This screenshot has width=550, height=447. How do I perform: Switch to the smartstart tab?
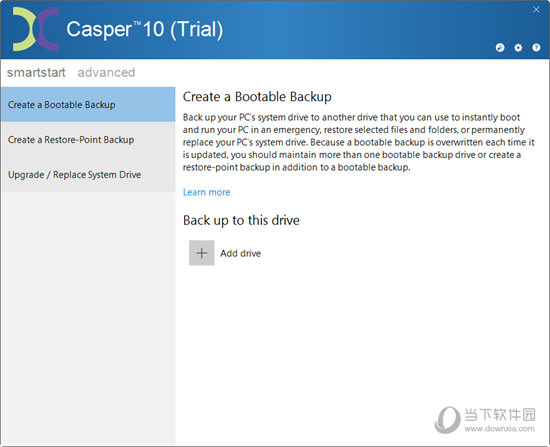(36, 73)
